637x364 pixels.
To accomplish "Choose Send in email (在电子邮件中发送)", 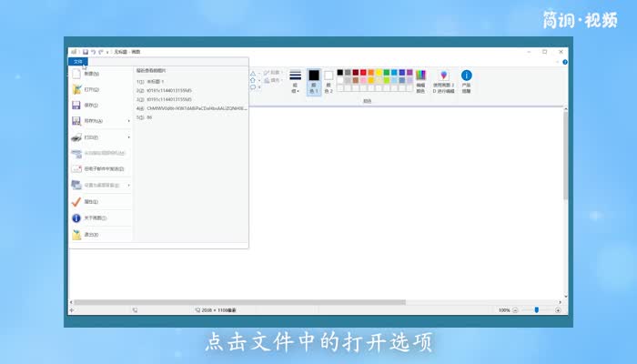I will coord(100,168).
